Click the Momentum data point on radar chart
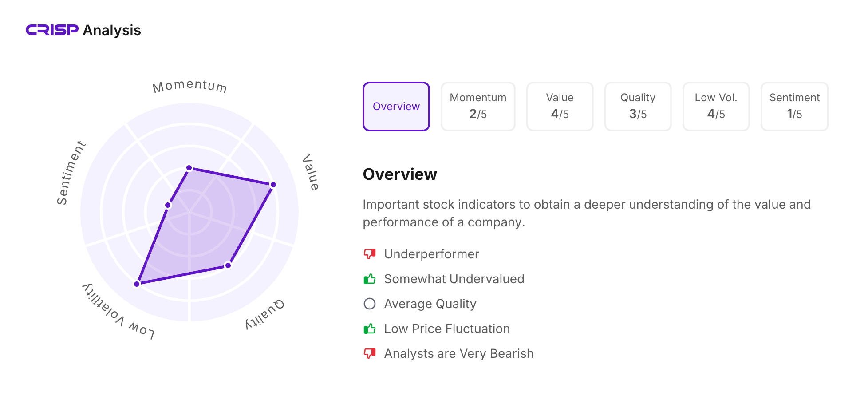Viewport: 868px width, 396px height. pyautogui.click(x=189, y=168)
